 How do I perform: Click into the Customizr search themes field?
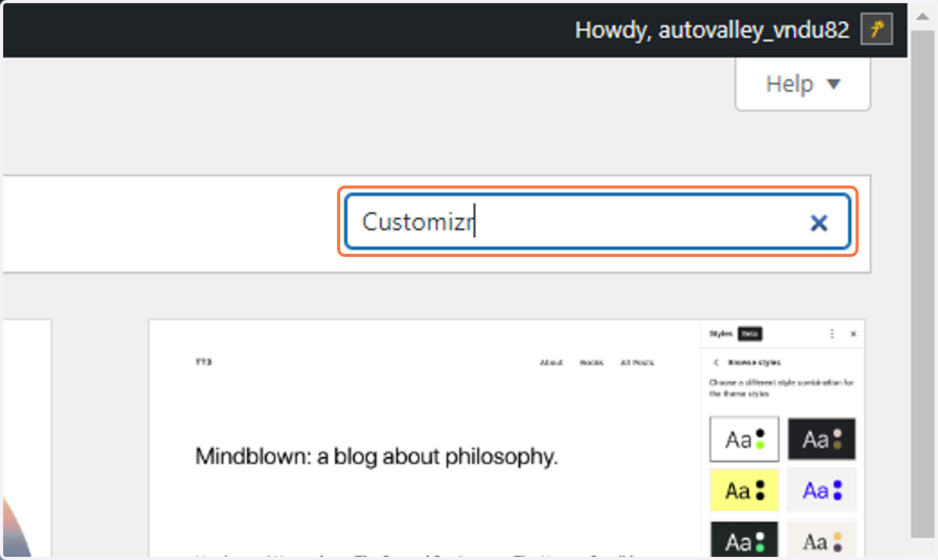pos(598,222)
